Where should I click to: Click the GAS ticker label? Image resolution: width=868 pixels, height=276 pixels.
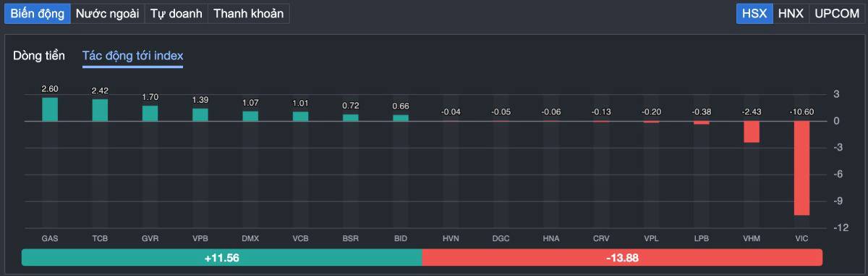coord(50,238)
